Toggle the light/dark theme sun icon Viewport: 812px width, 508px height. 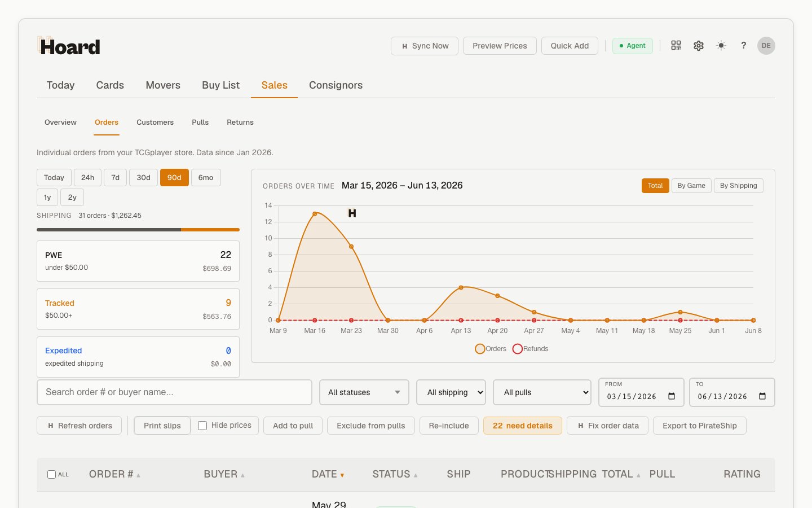(721, 46)
